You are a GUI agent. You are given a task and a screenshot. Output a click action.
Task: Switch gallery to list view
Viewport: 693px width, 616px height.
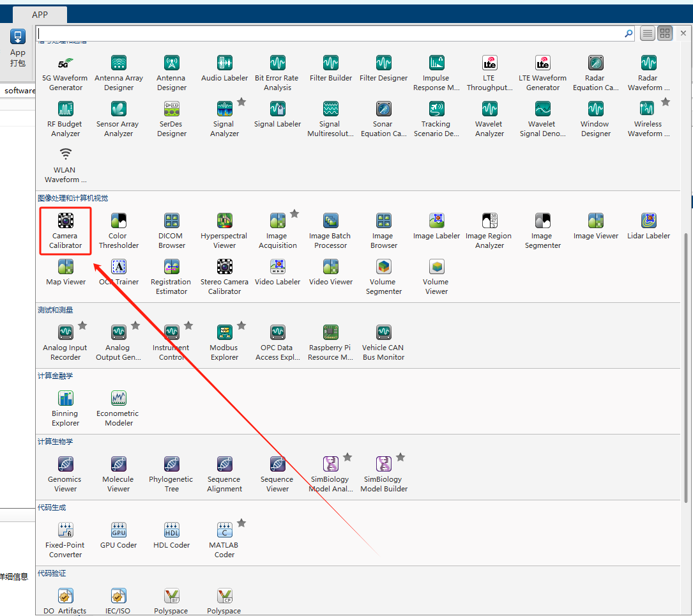pyautogui.click(x=648, y=33)
